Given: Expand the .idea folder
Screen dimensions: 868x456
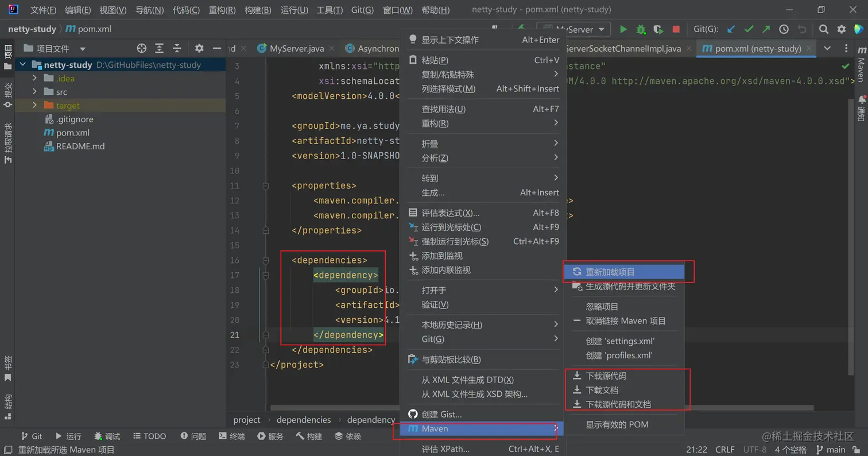Looking at the screenshot, I should (x=34, y=78).
